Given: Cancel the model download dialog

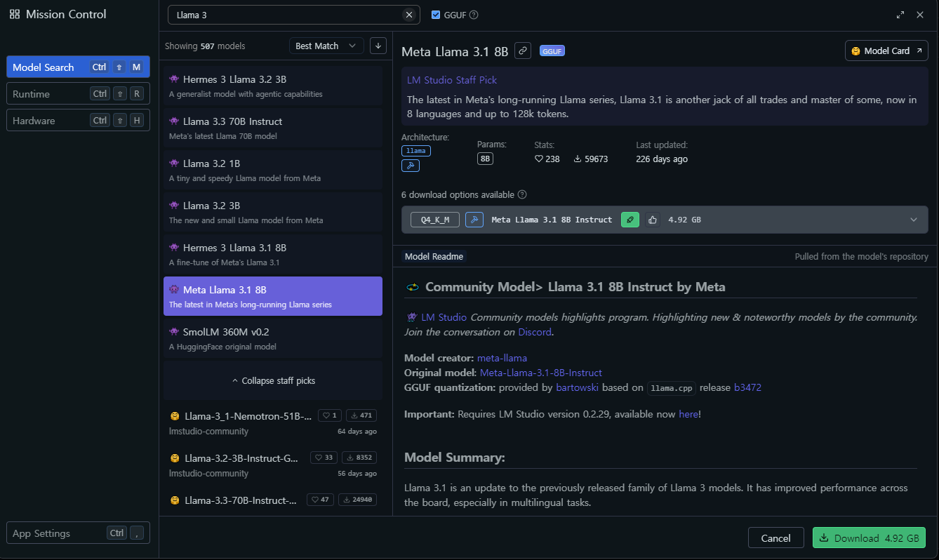Looking at the screenshot, I should (776, 538).
